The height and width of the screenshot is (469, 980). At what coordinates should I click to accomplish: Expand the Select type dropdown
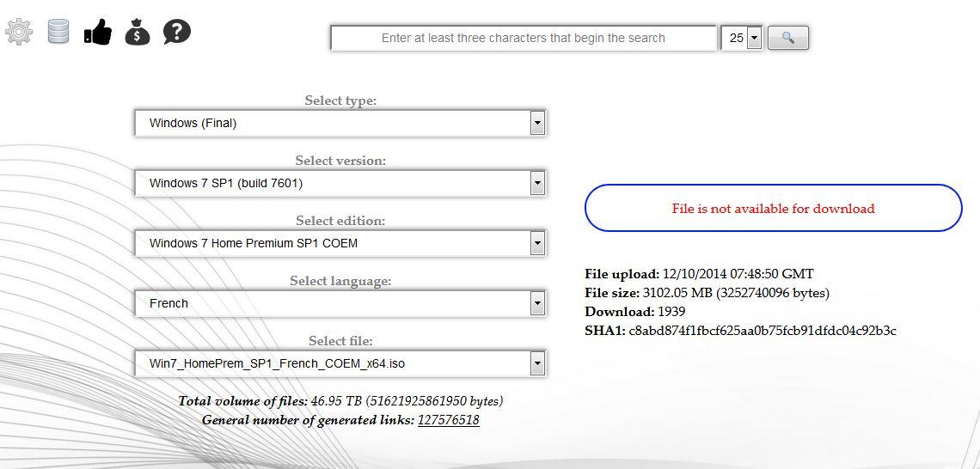coord(340,123)
